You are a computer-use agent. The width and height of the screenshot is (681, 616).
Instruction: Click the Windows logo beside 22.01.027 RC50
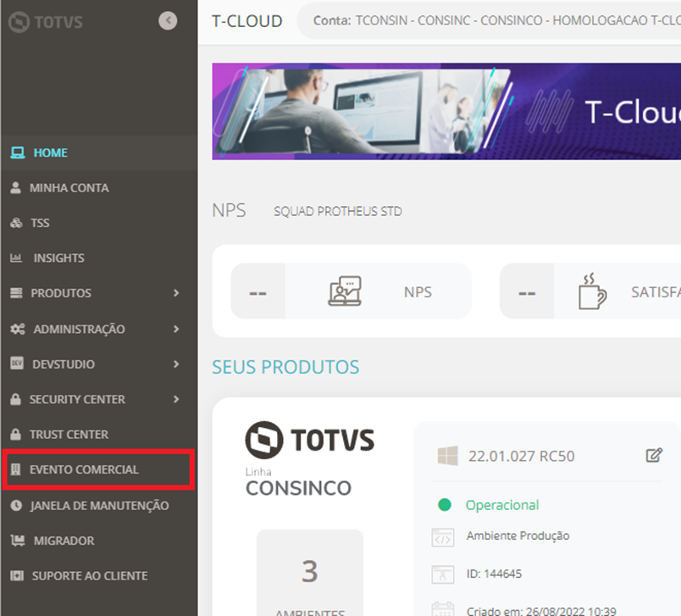447,456
